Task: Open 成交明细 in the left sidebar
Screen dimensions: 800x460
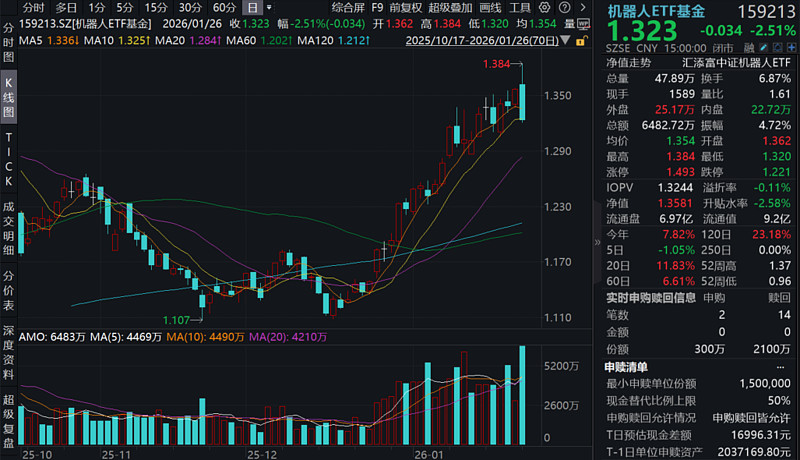Action: (9, 228)
